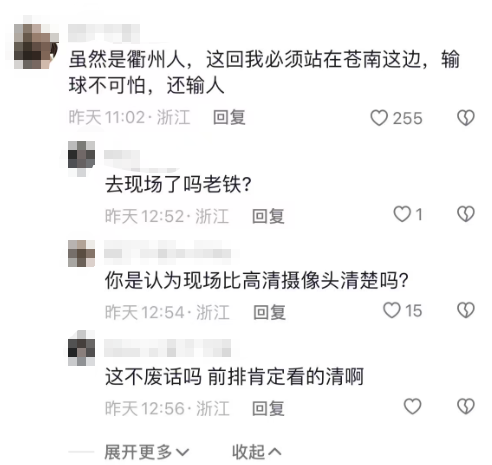492x465 pixels.
Task: Dislike the top comment about 苍南
Action: [x=466, y=118]
